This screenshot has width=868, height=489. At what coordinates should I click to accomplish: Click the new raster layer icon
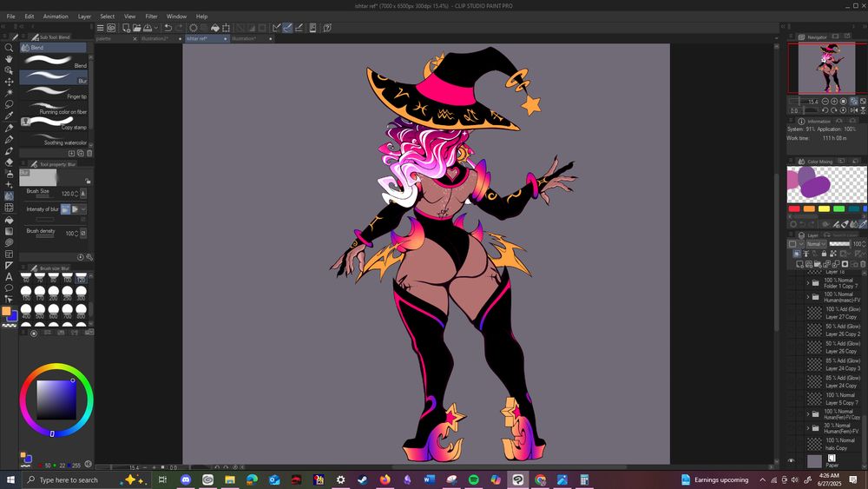(x=800, y=264)
